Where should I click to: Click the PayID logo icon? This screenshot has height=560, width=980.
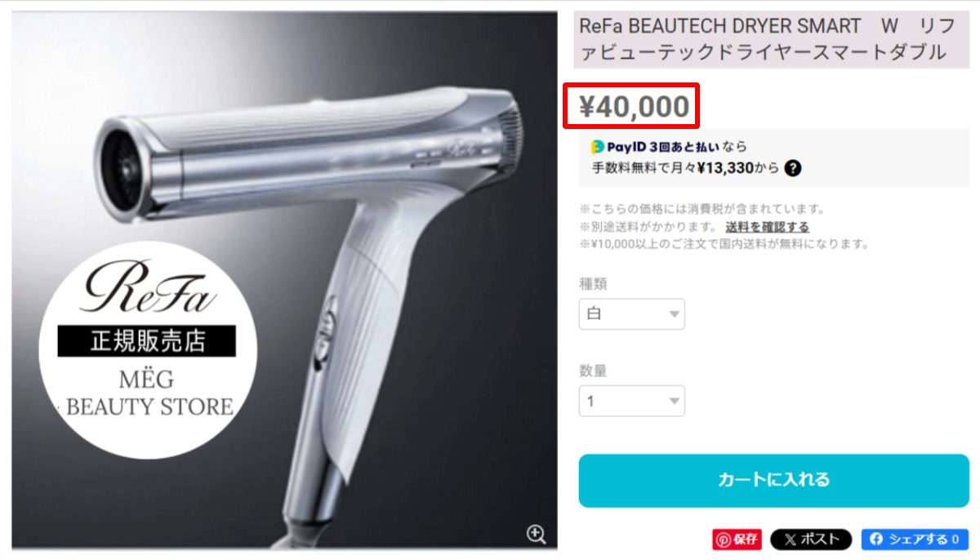coord(598,147)
